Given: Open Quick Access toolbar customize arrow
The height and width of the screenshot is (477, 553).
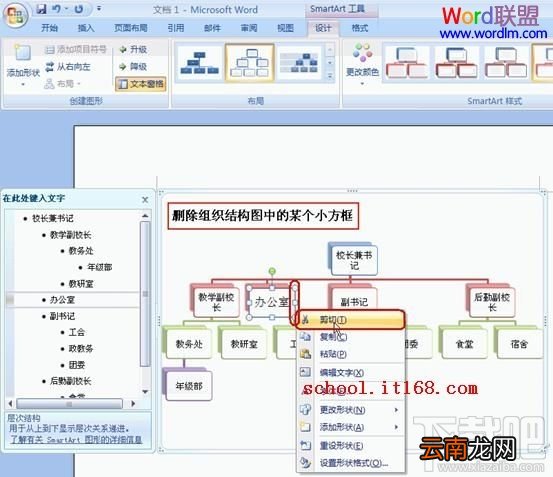Looking at the screenshot, I should click(99, 8).
